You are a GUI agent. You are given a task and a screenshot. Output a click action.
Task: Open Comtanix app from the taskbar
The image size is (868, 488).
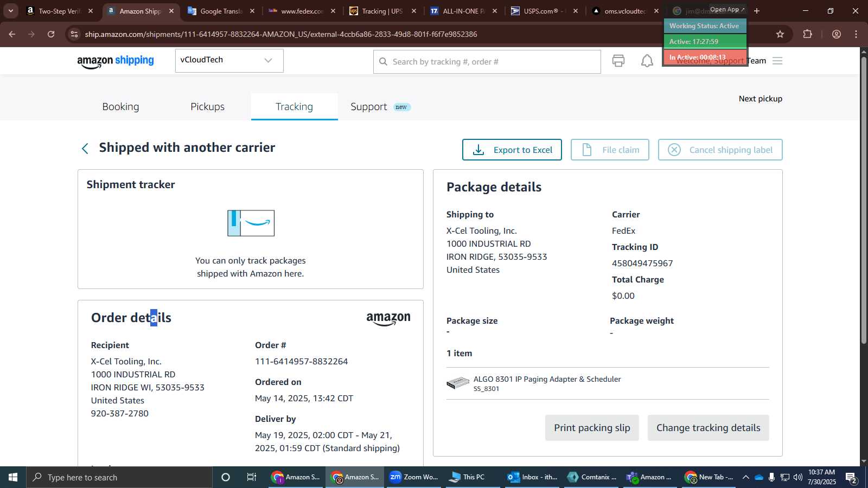coord(591,477)
